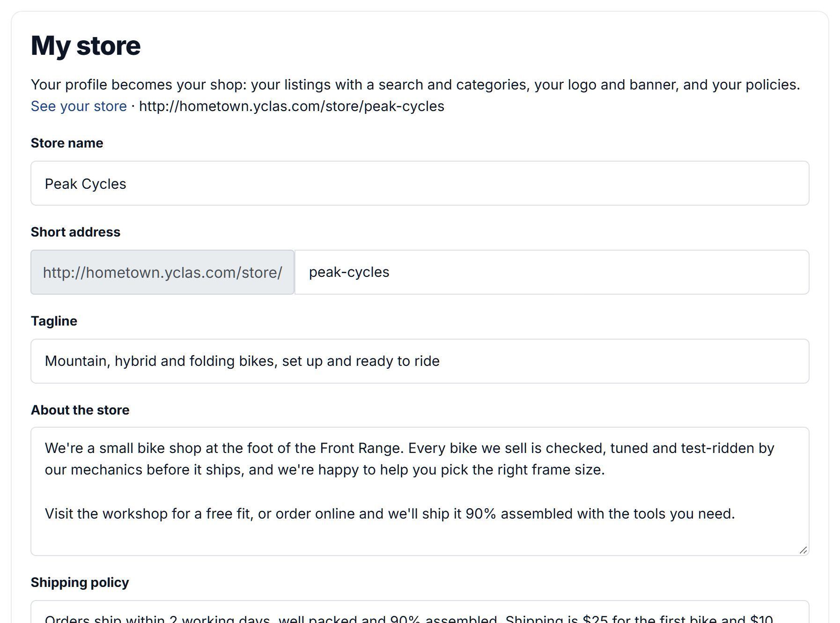The width and height of the screenshot is (840, 623).
Task: Focus the Short address input with peak-cycles
Action: click(552, 272)
